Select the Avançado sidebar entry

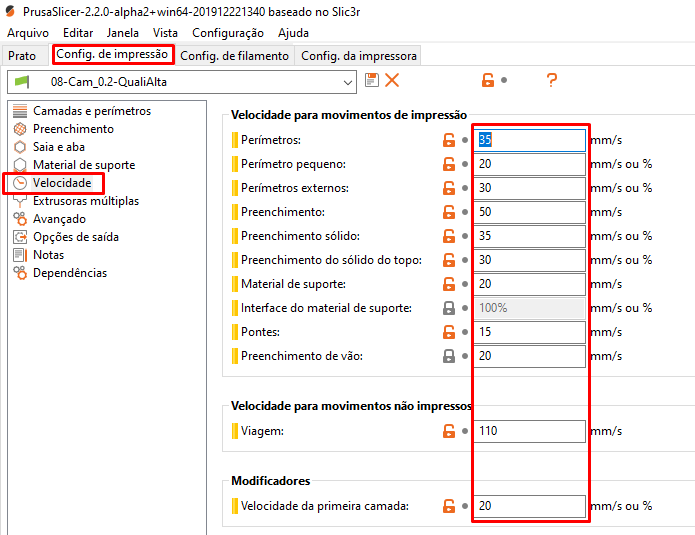[x=59, y=219]
